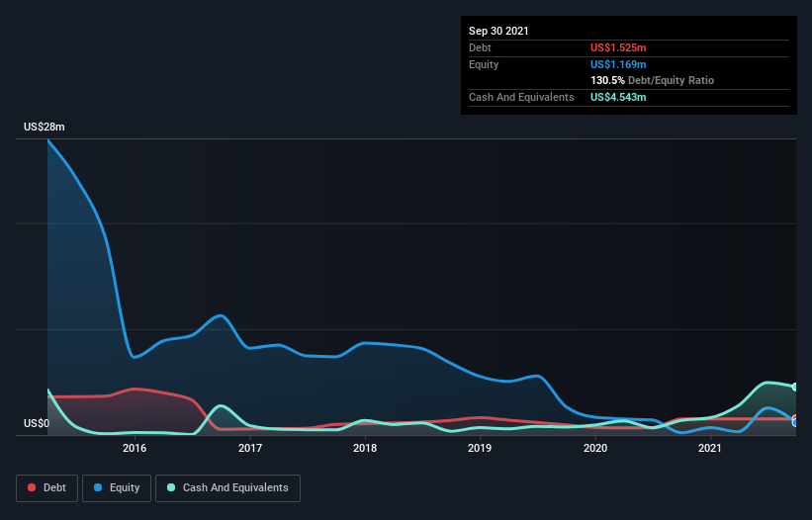
Task: Select the red debt data point marker at chart end
Action: [x=794, y=418]
